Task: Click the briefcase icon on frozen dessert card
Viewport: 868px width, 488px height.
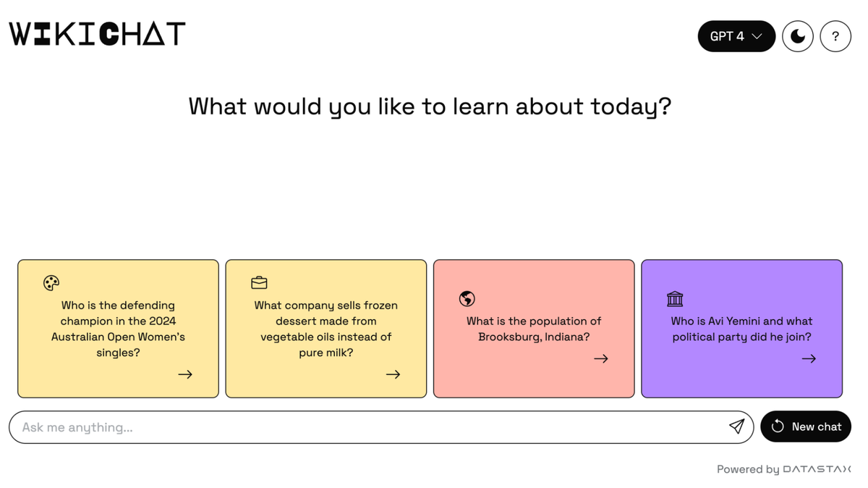Action: pos(259,282)
